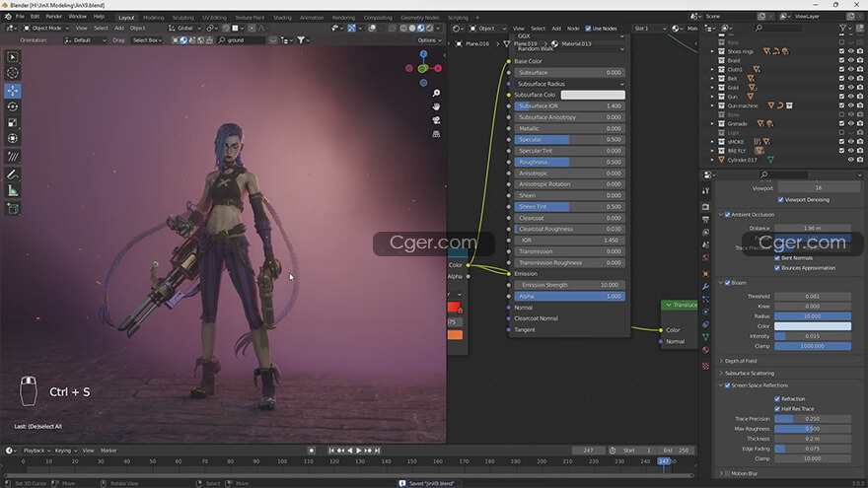868x488 pixels.
Task: Activate the Move tool
Action: (x=13, y=90)
